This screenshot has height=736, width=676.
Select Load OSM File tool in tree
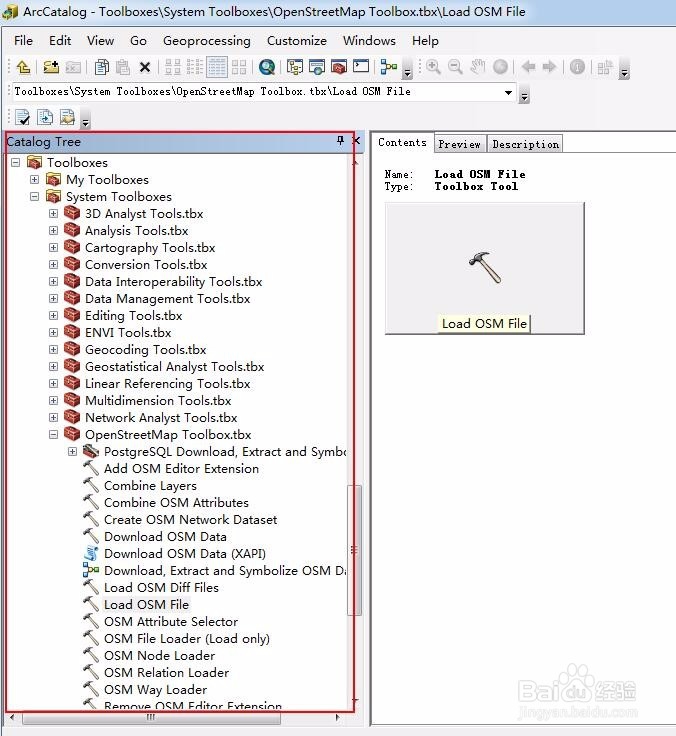tap(146, 605)
